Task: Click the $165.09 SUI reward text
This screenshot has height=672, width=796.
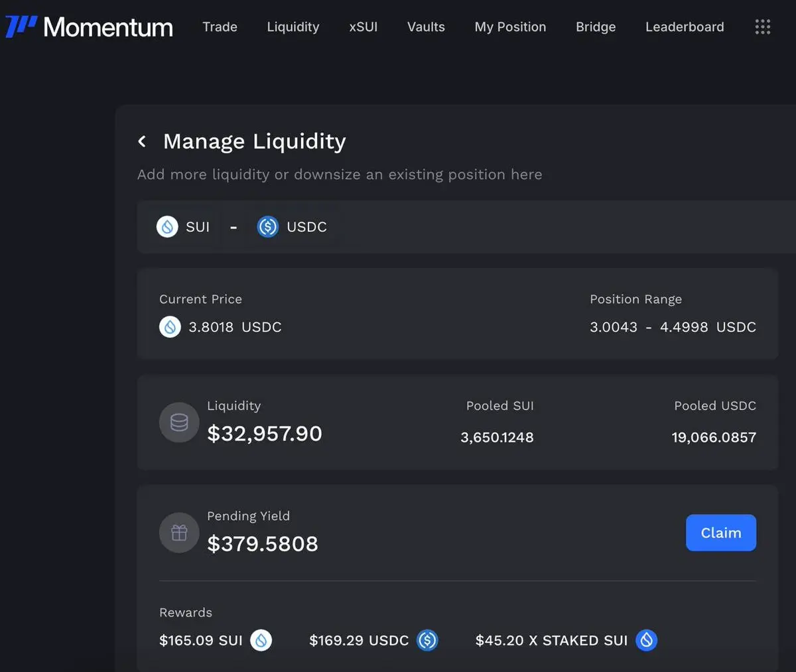Action: click(201, 640)
